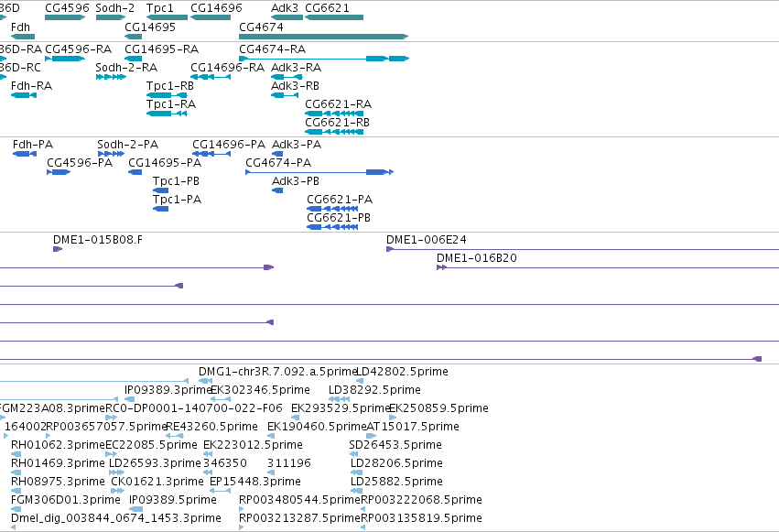Open the CG6621 gene label

[327, 8]
